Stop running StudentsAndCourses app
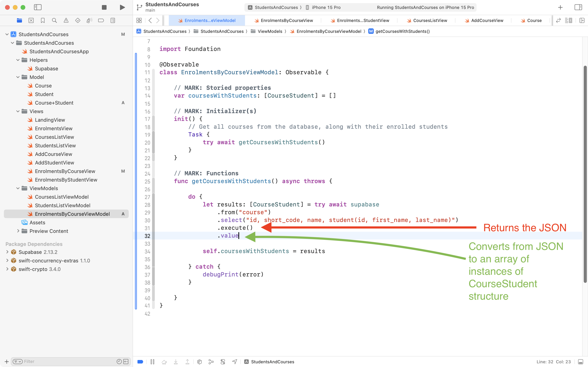588x367 pixels. click(x=104, y=7)
